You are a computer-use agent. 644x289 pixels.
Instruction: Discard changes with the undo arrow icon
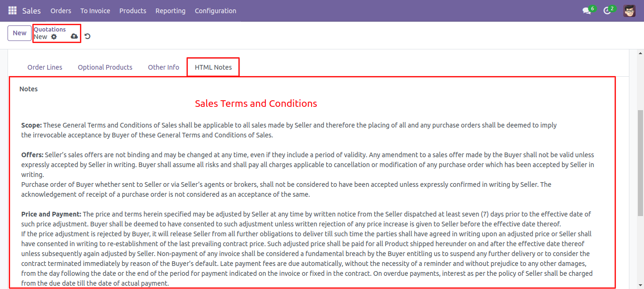tap(87, 36)
